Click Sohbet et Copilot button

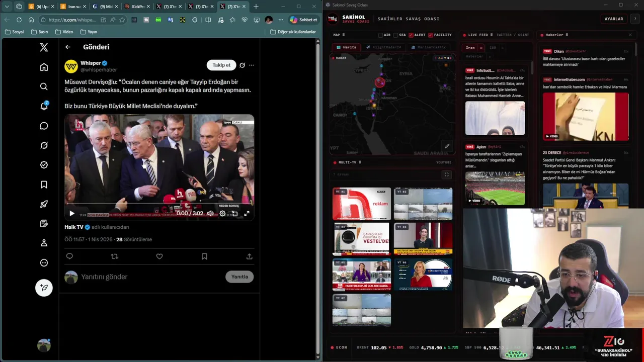coord(304,20)
